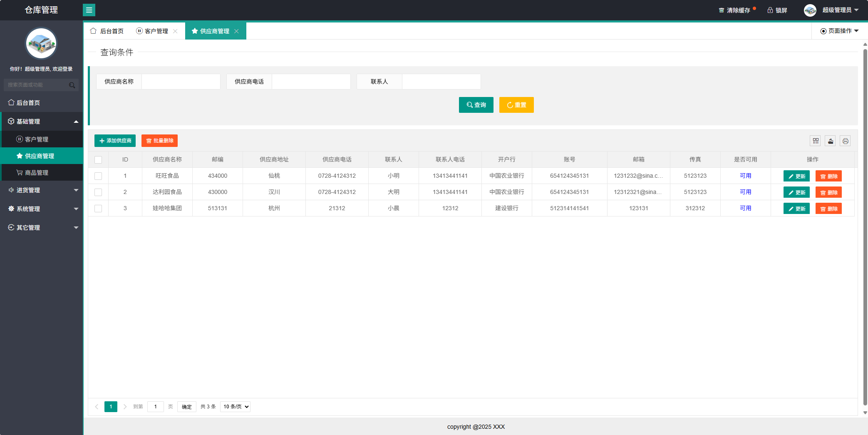Screen dimensions: 868x435
Task: Click 更新 for 达利园食品
Action: click(796, 192)
